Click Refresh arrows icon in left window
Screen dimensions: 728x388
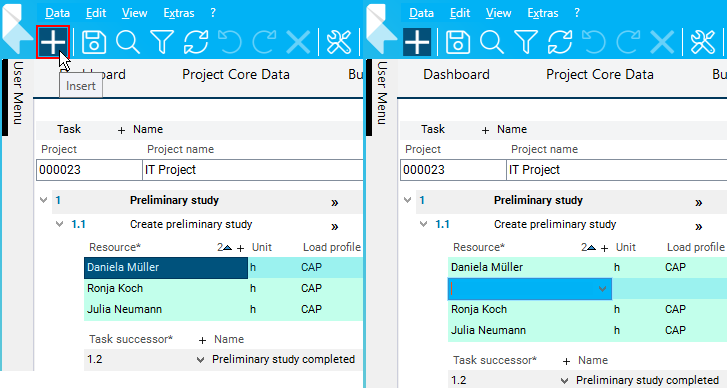(196, 42)
